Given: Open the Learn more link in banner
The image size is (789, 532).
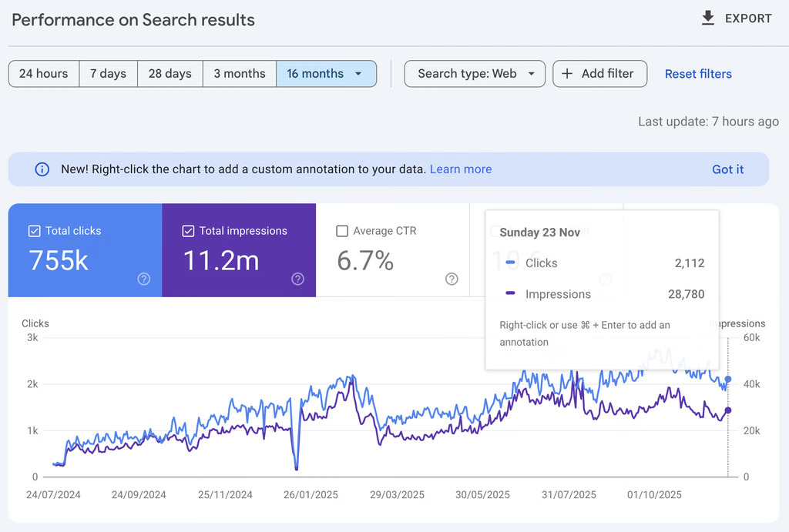Looking at the screenshot, I should click(460, 169).
